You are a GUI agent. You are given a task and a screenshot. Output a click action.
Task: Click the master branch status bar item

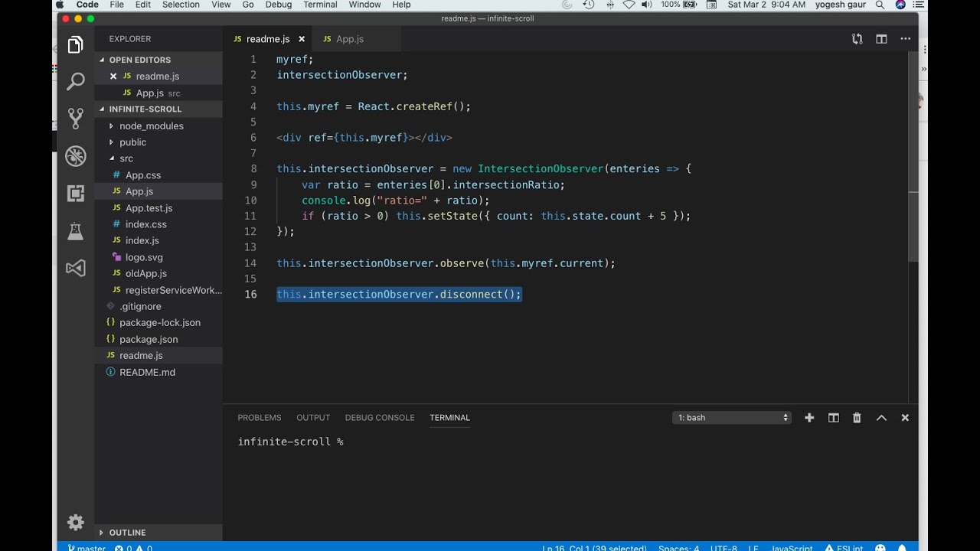click(x=87, y=547)
